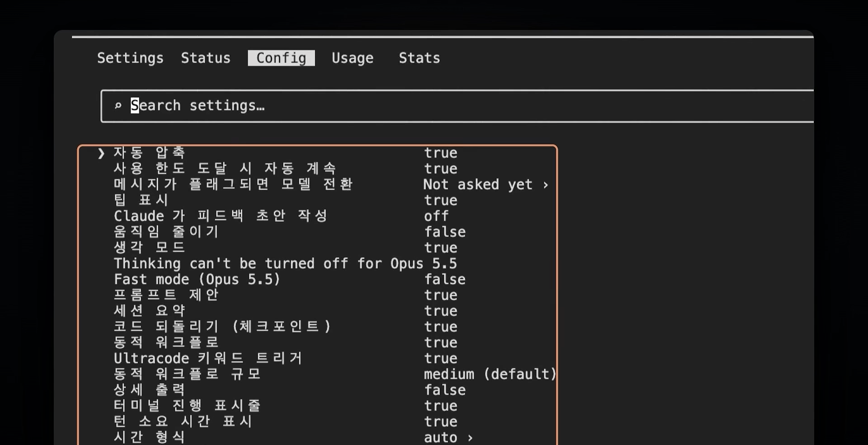Click the Search settings input field
This screenshot has width=868, height=445.
point(457,106)
